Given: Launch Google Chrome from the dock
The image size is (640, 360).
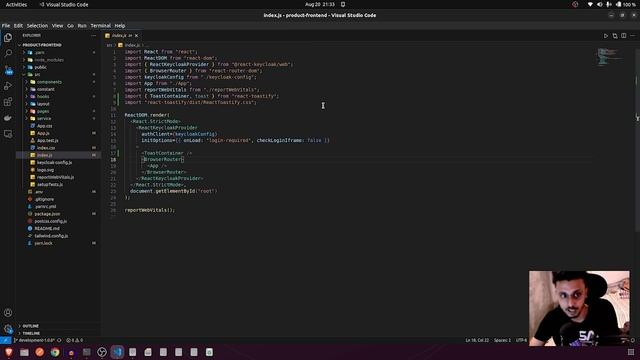Looking at the screenshot, I should (55, 352).
